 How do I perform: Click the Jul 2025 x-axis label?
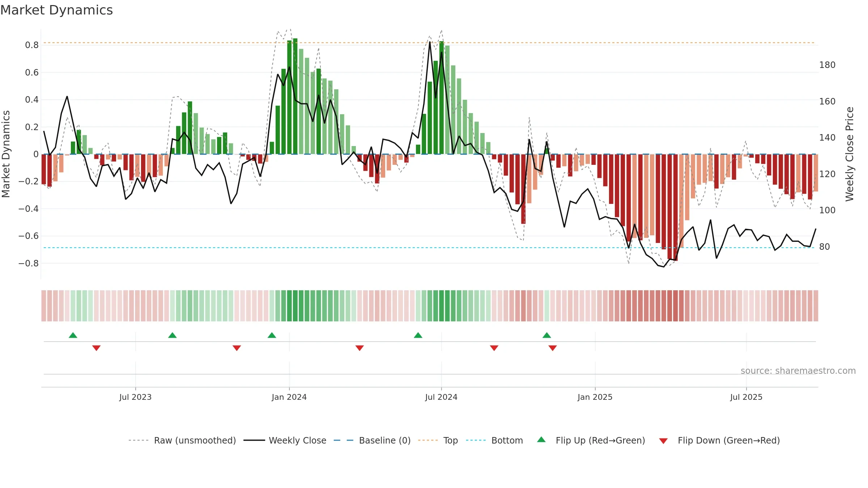(x=746, y=397)
